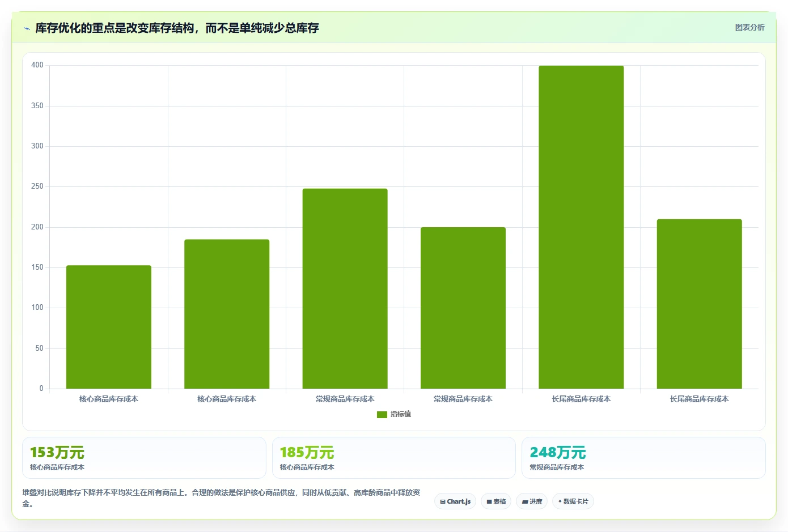788x532 pixels.
Task: Click the footer note starting with 堆叠对比说明
Action: click(x=221, y=498)
